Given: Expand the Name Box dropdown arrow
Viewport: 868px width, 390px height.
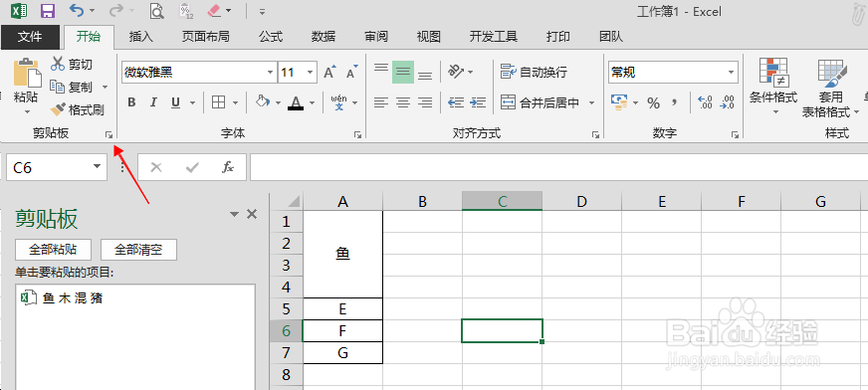Looking at the screenshot, I should point(98,166).
